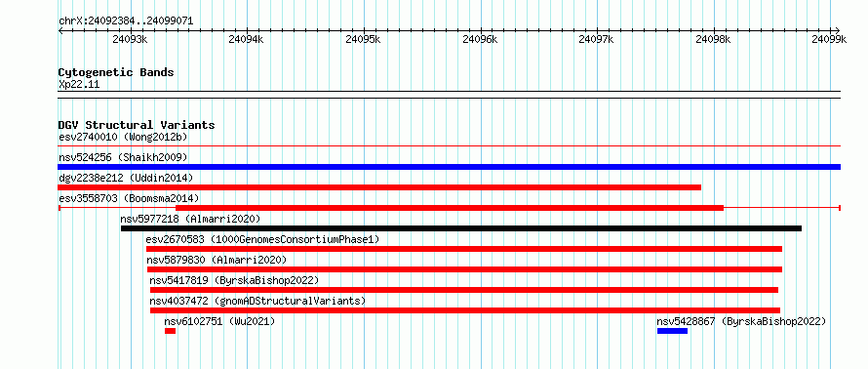Open the nsv524256 (Shaikh2009) variant label

(x=123, y=157)
